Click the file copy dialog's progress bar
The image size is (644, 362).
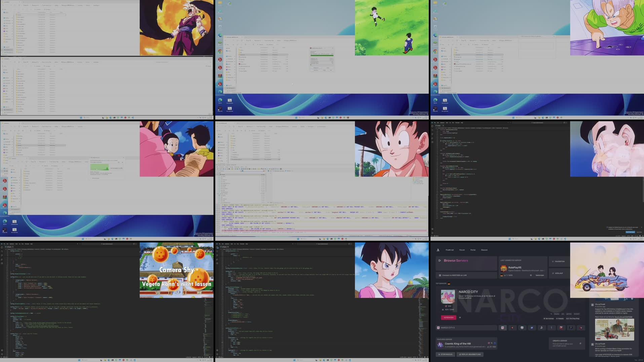[322, 55]
